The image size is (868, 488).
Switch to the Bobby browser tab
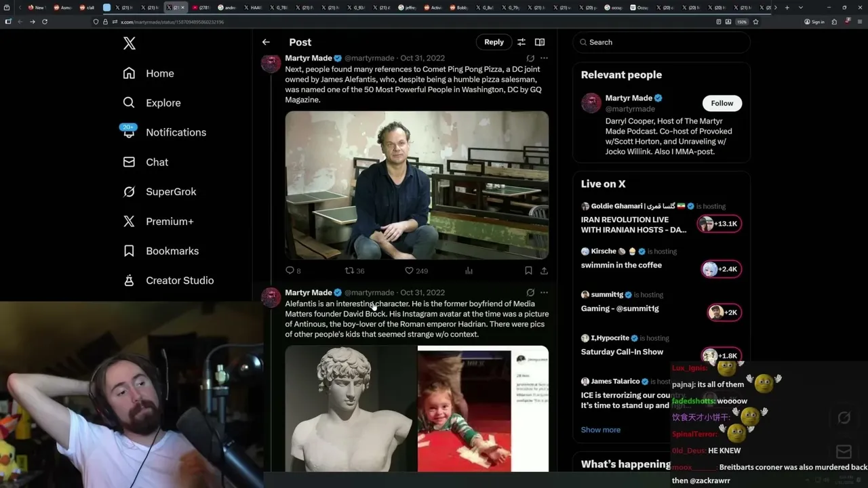(458, 7)
